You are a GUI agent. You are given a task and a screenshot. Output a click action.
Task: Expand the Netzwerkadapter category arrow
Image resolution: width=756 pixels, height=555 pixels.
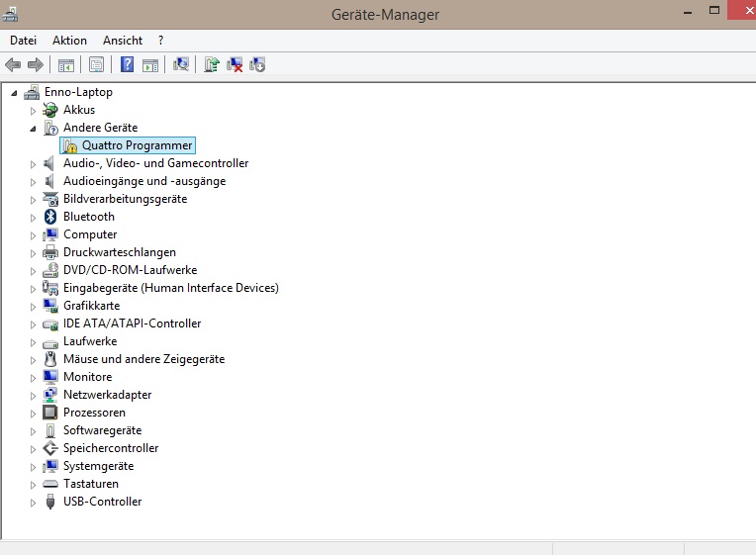tap(33, 395)
